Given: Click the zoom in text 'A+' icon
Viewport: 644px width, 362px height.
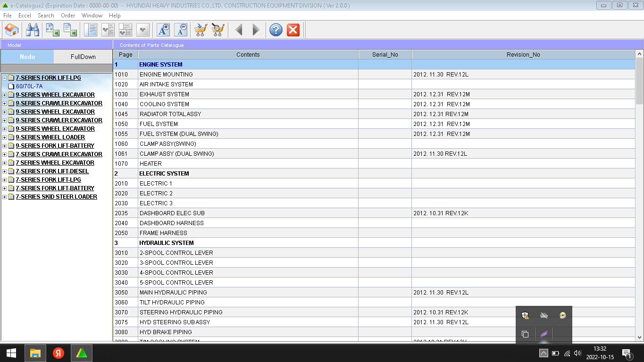Looking at the screenshot, I should [x=163, y=30].
